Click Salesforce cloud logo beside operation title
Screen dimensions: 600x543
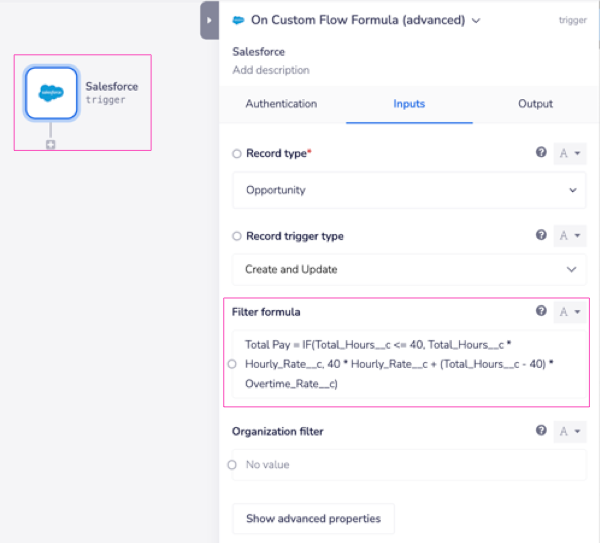(238, 20)
